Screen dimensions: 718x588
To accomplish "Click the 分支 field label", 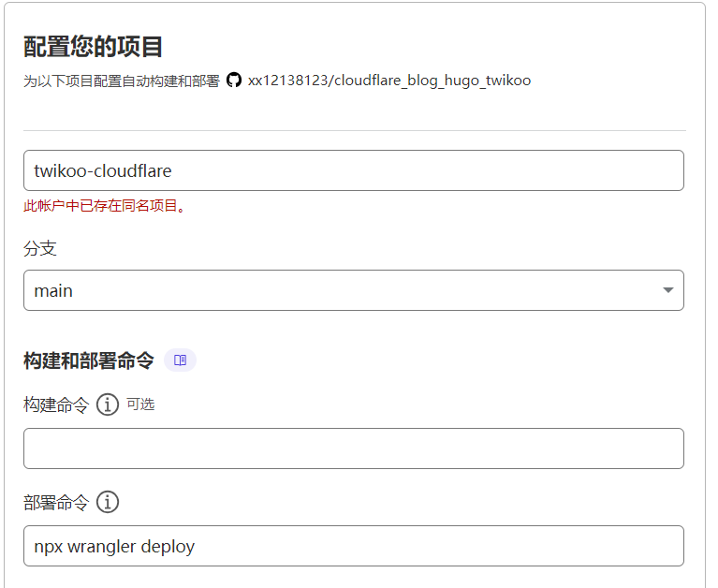I will click(40, 248).
